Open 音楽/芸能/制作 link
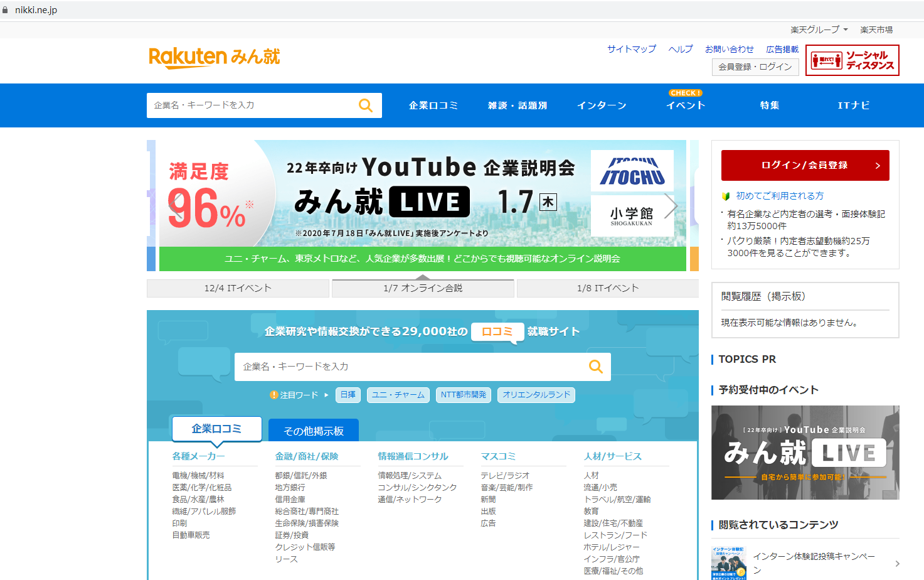The width and height of the screenshot is (924, 580). click(507, 488)
